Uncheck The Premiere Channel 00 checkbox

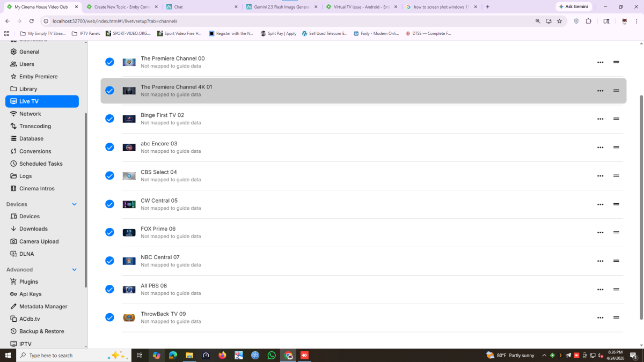point(109,62)
